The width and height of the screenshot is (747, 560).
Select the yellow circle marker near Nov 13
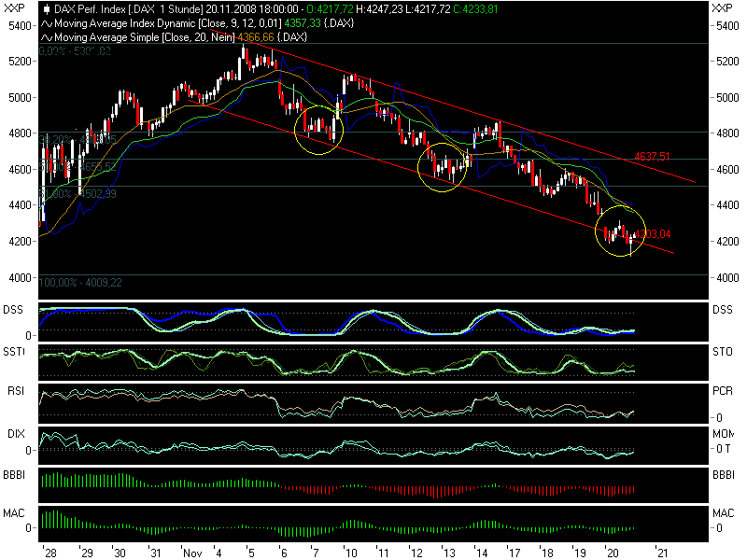(443, 167)
